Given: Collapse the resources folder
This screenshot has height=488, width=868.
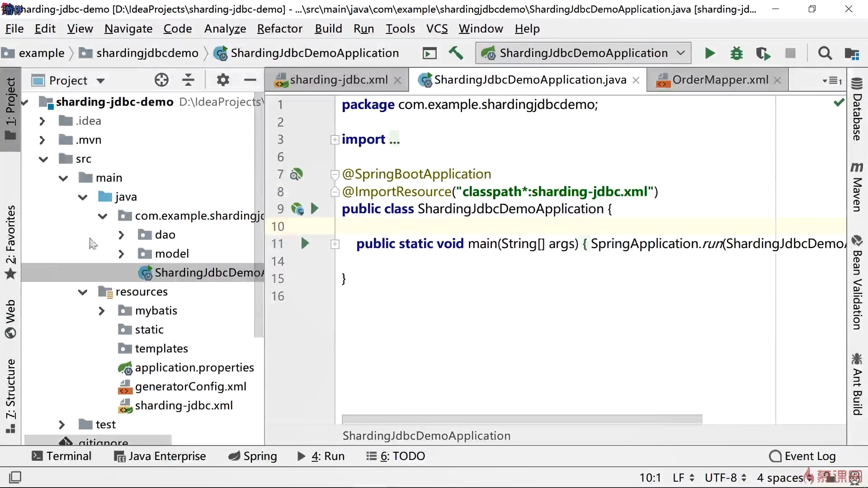Looking at the screenshot, I should tap(83, 292).
